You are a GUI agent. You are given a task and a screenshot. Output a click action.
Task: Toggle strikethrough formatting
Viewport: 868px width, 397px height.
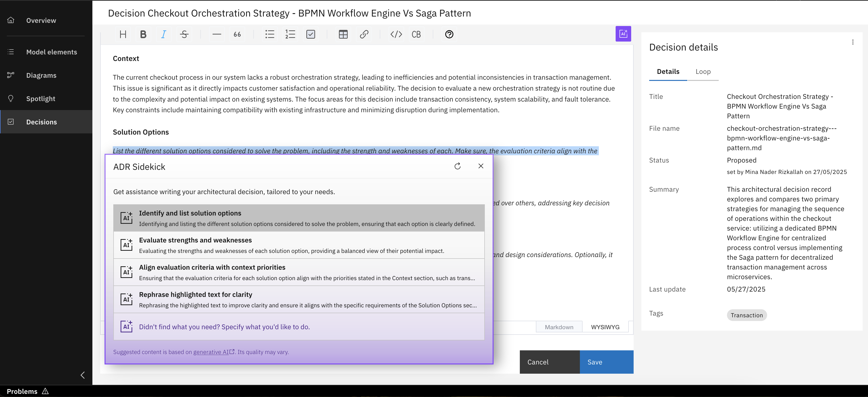pyautogui.click(x=184, y=34)
